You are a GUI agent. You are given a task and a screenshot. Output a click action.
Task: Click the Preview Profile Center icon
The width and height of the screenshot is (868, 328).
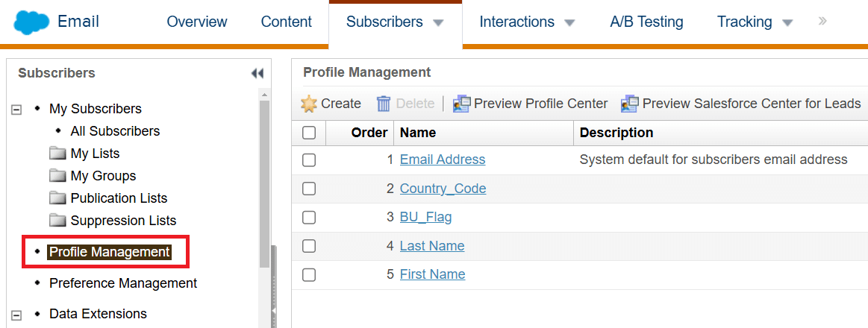[x=462, y=104]
